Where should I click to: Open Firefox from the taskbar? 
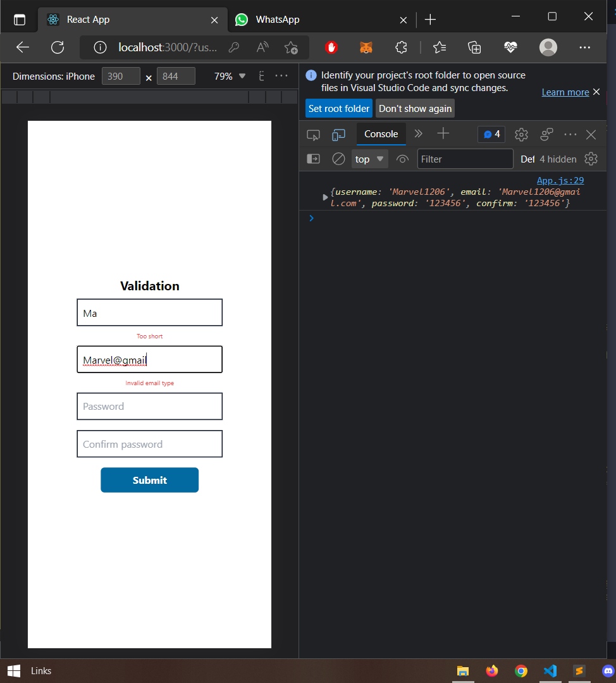point(492,671)
